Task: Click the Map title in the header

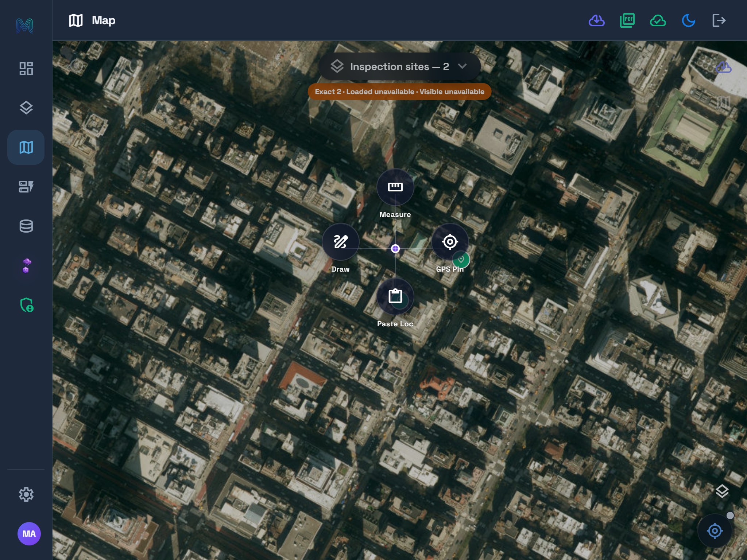Action: click(x=104, y=20)
